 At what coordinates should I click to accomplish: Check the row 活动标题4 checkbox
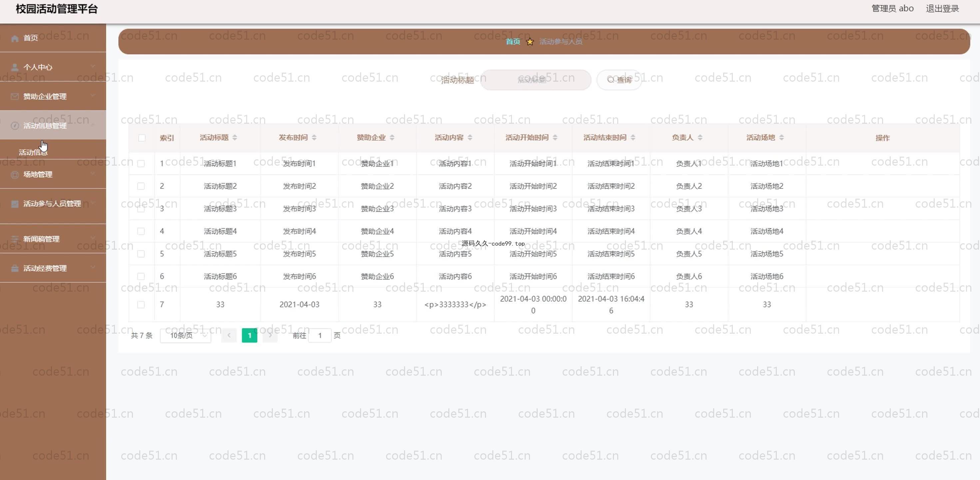pos(141,231)
